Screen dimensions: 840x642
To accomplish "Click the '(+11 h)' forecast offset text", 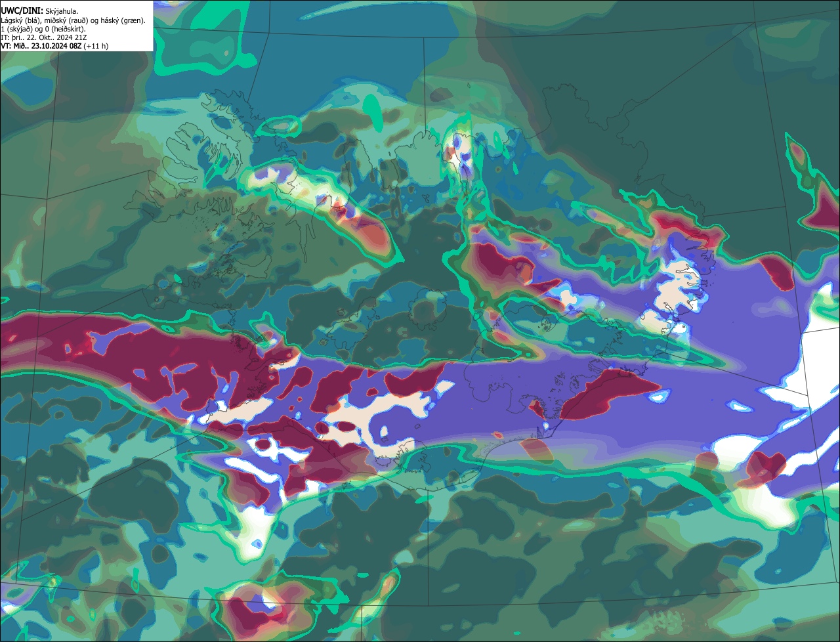I will click(x=96, y=46).
